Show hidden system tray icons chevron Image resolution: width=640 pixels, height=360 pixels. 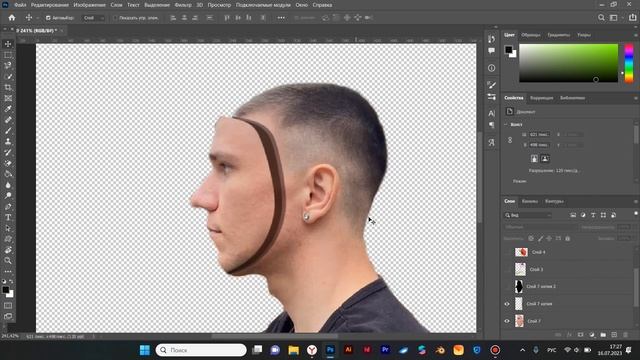[522, 350]
